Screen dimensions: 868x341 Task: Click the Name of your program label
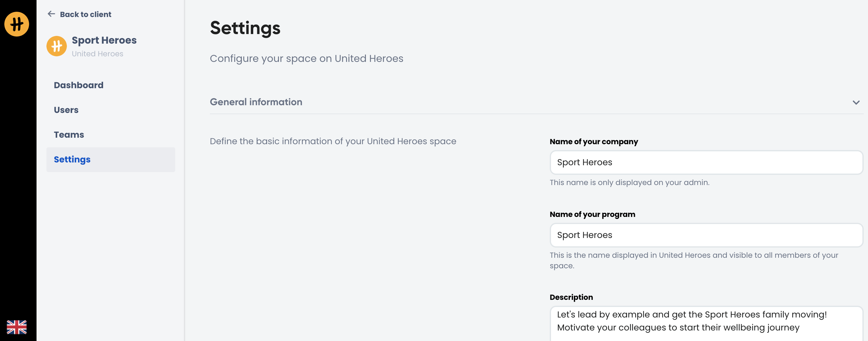tap(592, 214)
